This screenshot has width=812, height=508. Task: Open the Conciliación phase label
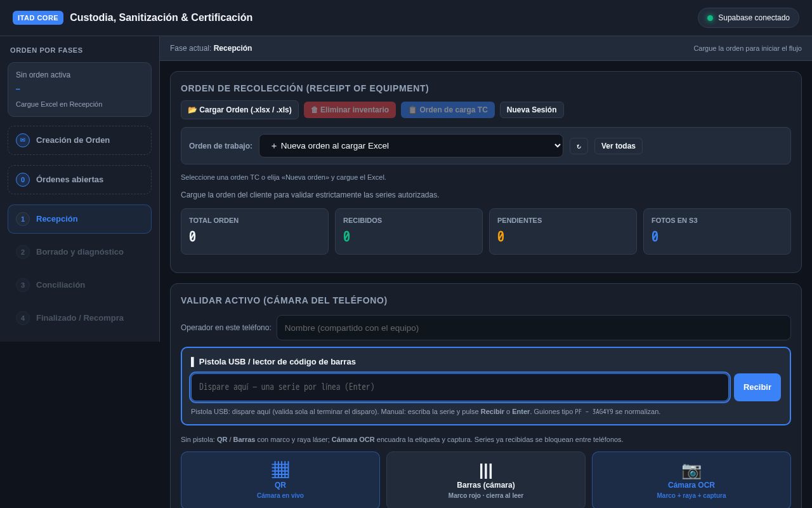60,285
